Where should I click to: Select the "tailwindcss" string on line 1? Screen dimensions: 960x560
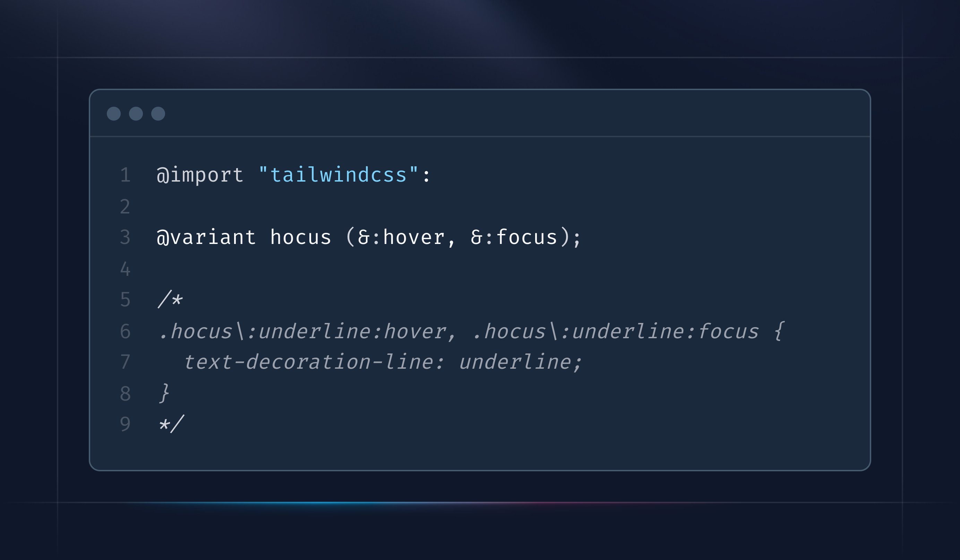338,175
